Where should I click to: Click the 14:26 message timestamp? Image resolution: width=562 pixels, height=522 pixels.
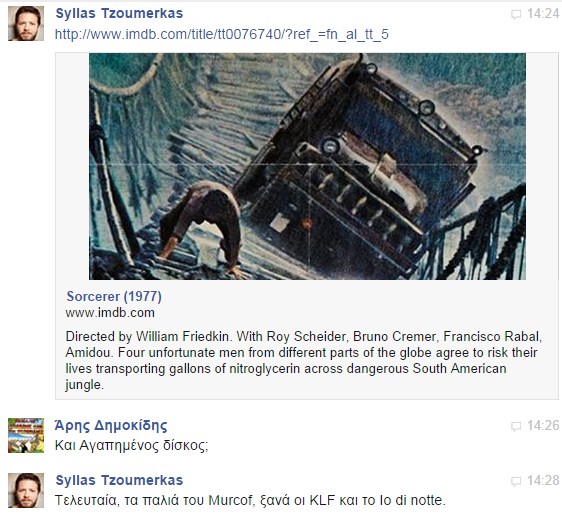point(543,426)
